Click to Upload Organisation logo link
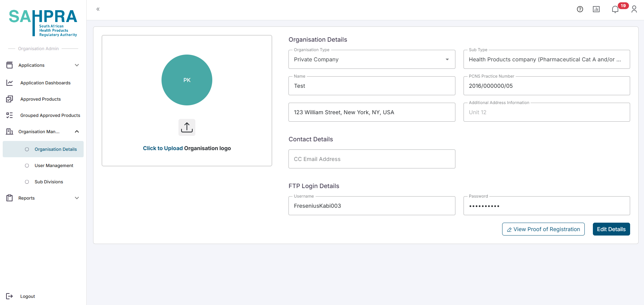Image resolution: width=644 pixels, height=305 pixels. pyautogui.click(x=187, y=148)
